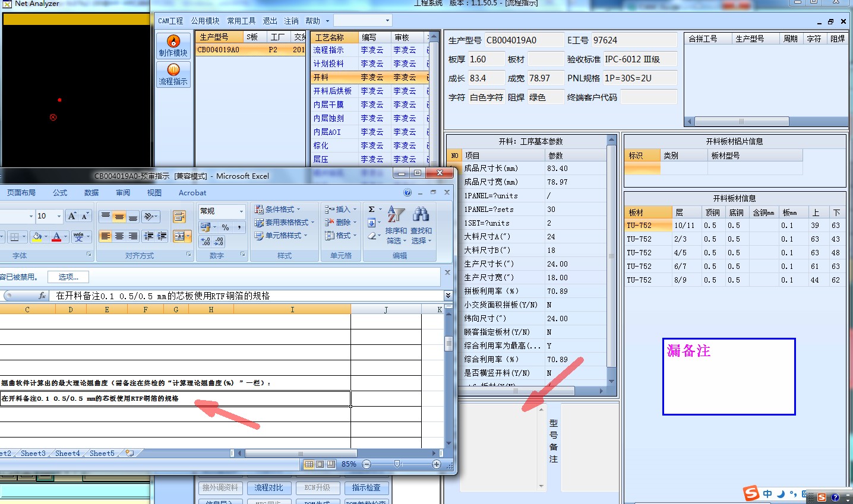
Task: Increase font size in Excel ribbon
Action: coord(72,216)
